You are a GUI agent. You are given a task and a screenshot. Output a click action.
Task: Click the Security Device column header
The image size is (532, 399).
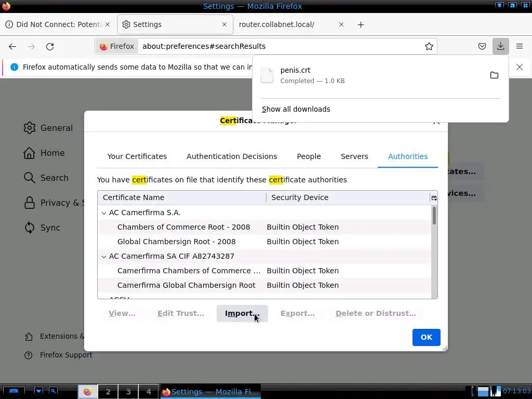[348, 197]
